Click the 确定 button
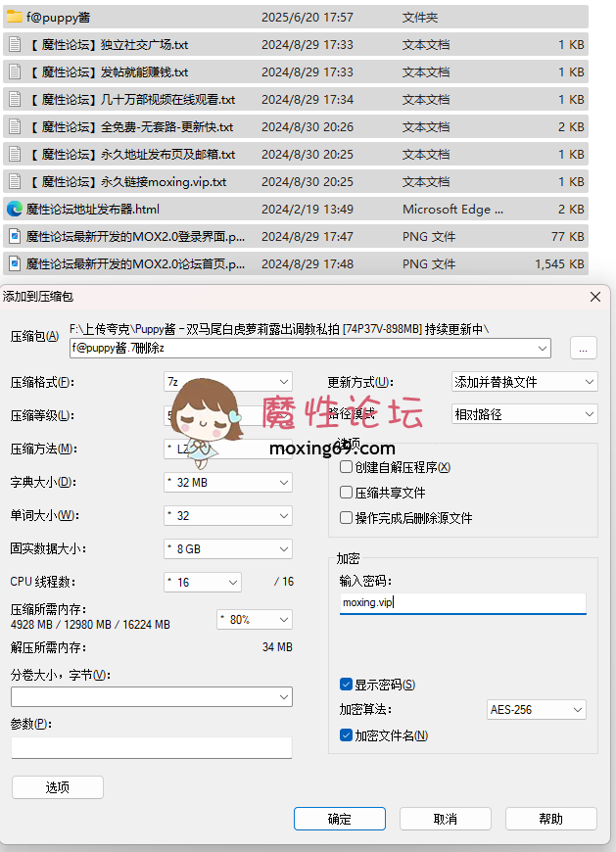 [340, 819]
